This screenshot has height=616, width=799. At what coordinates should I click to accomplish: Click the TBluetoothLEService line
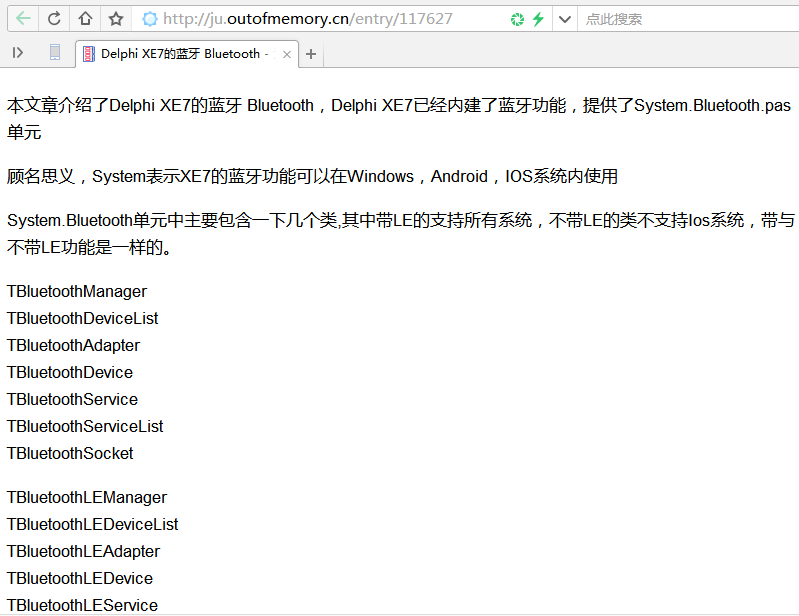tap(83, 605)
